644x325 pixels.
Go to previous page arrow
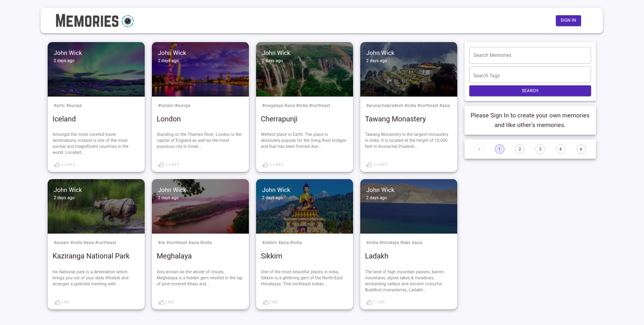pos(479,149)
